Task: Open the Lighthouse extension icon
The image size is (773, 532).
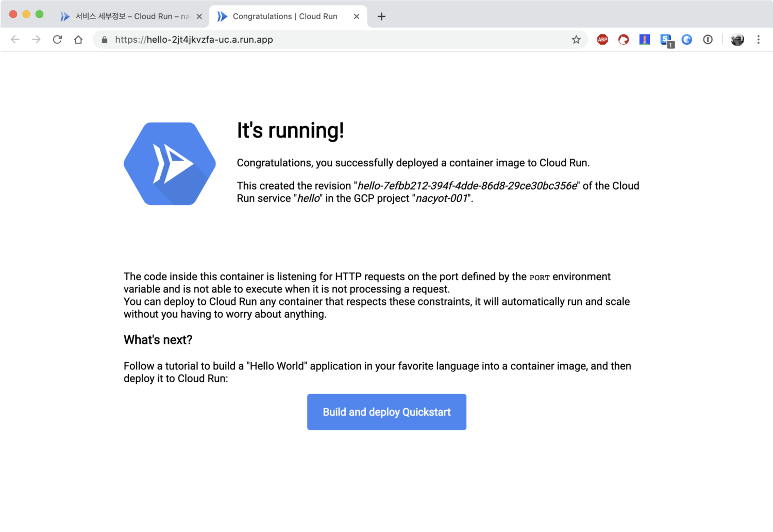Action: point(644,40)
